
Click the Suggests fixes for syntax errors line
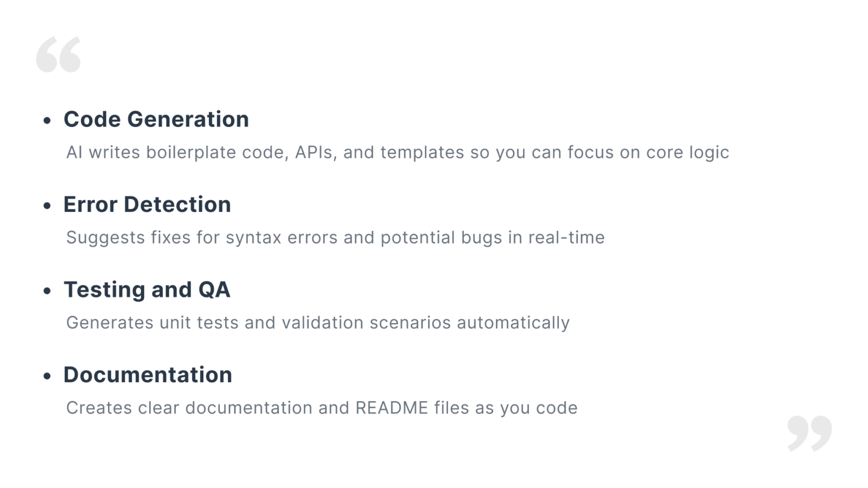335,237
